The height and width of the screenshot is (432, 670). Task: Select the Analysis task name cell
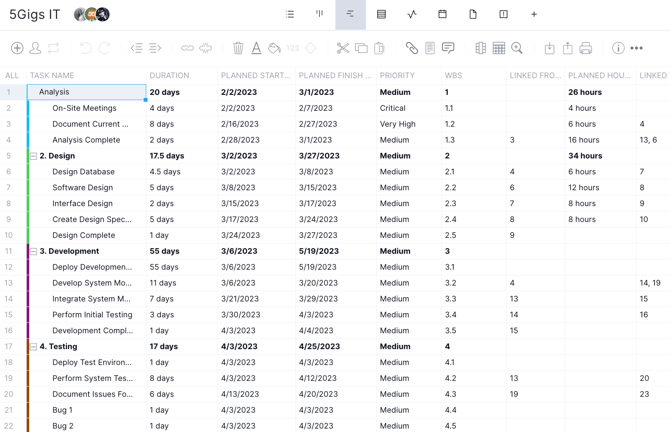tap(87, 92)
